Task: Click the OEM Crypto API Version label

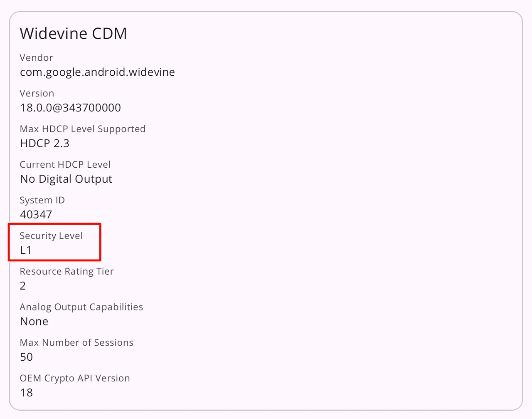Action: (75, 378)
